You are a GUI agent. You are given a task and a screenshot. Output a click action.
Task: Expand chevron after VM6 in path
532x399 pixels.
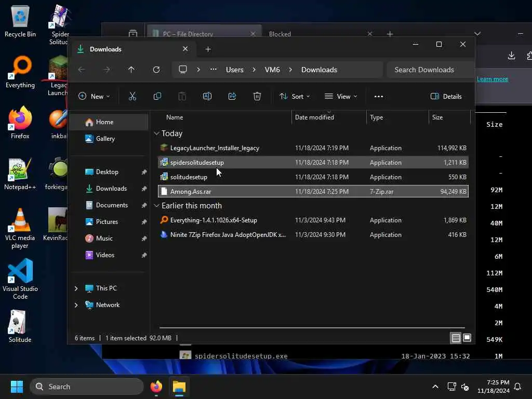290,70
